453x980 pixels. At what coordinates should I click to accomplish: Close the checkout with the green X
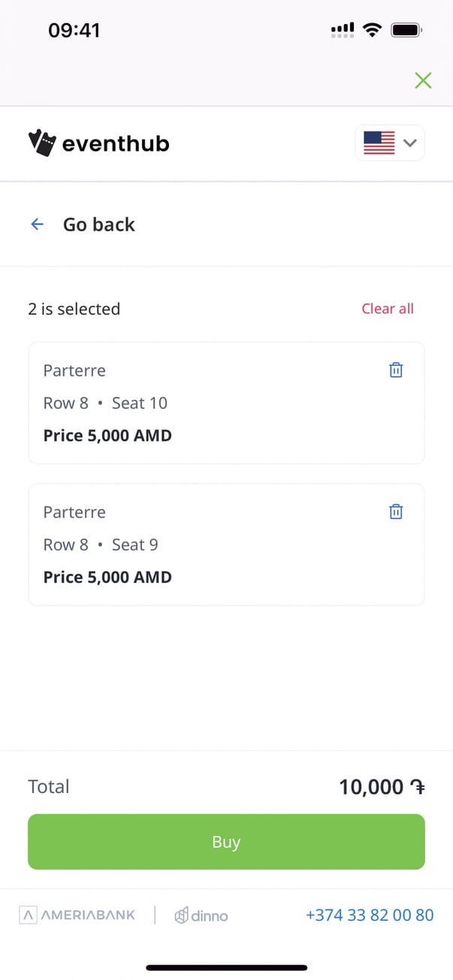point(423,80)
